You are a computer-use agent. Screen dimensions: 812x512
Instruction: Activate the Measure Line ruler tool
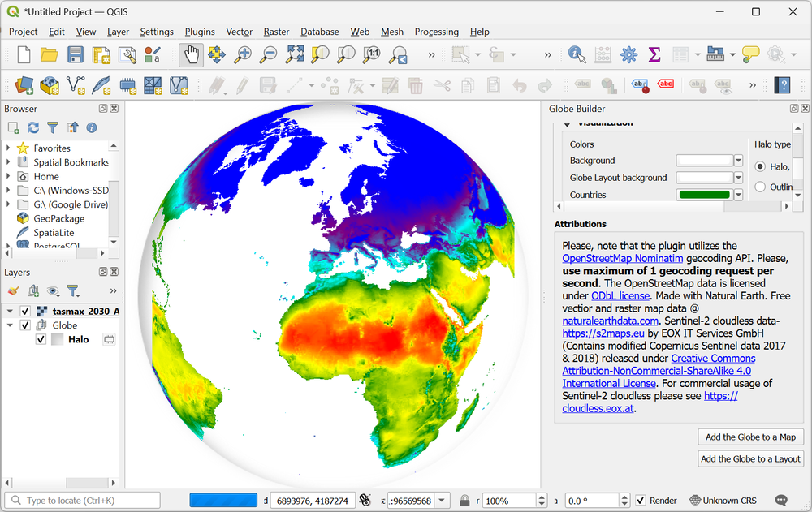click(x=715, y=54)
